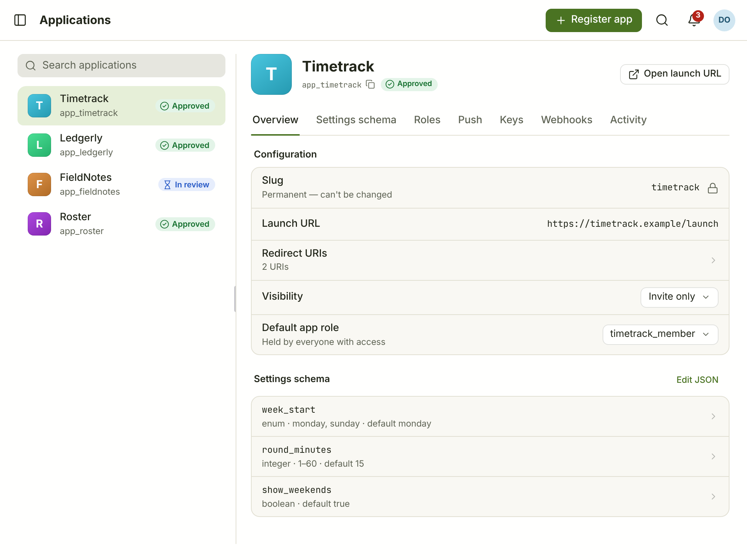The width and height of the screenshot is (747, 560).
Task: Expand the round_minutes schema setting
Action: click(490, 456)
